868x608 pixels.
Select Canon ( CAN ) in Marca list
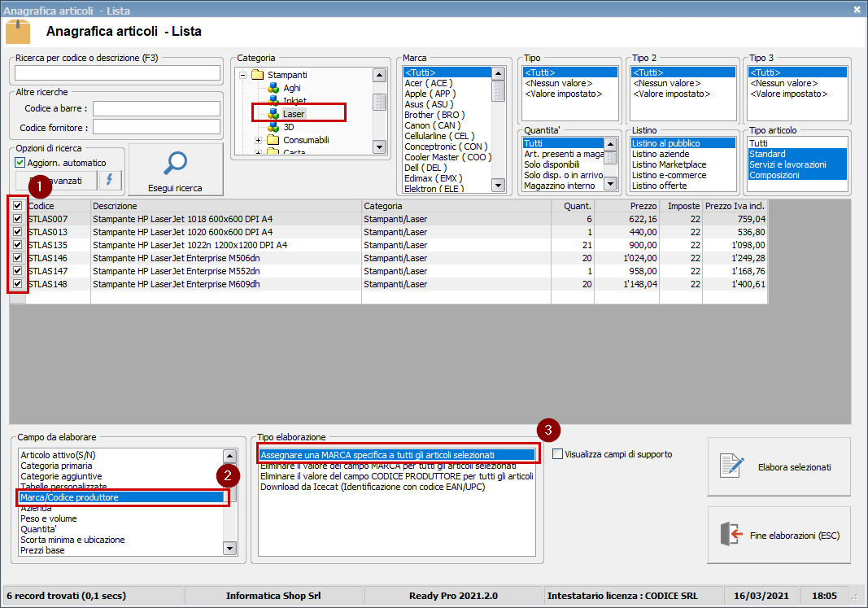tap(432, 125)
